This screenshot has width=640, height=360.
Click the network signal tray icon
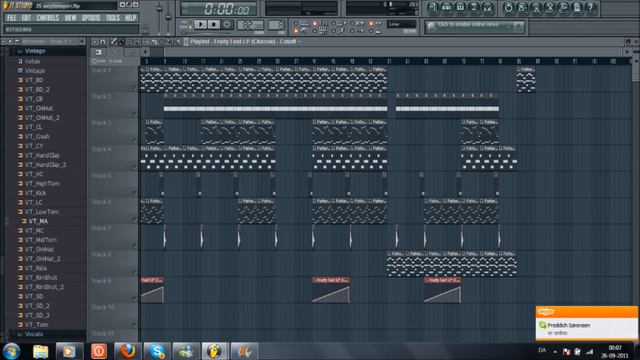pos(589,351)
